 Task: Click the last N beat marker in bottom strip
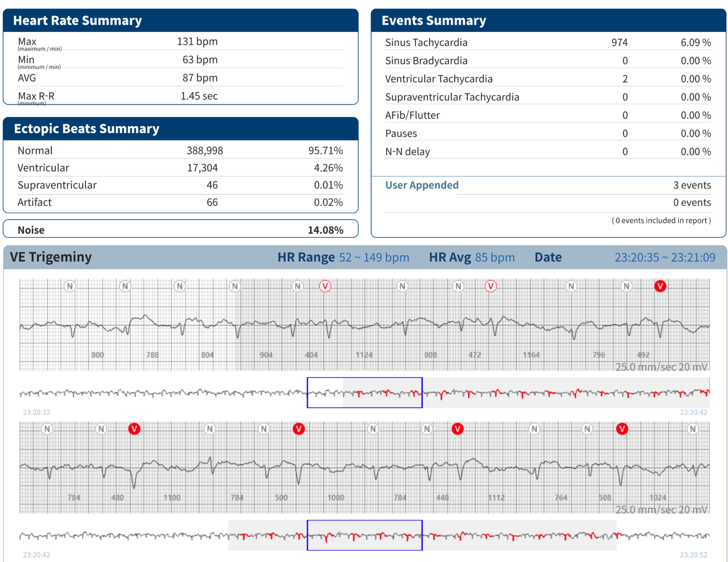pos(692,429)
